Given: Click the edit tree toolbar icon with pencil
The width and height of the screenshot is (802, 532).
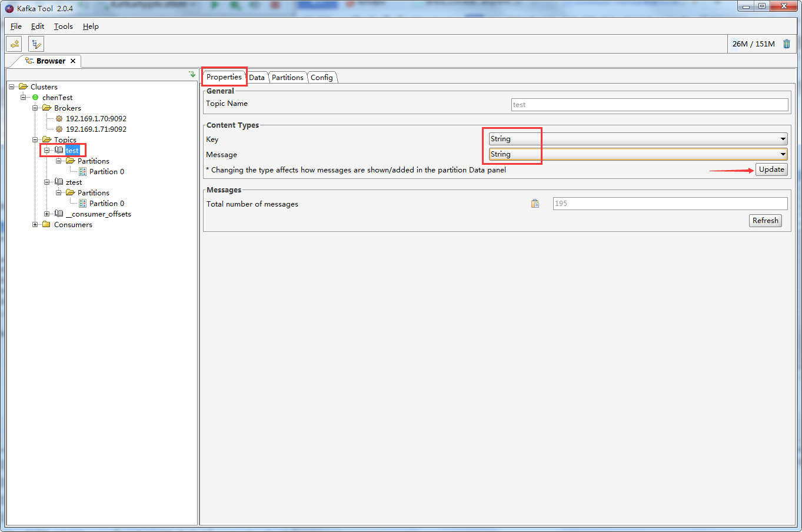Looking at the screenshot, I should pos(36,44).
